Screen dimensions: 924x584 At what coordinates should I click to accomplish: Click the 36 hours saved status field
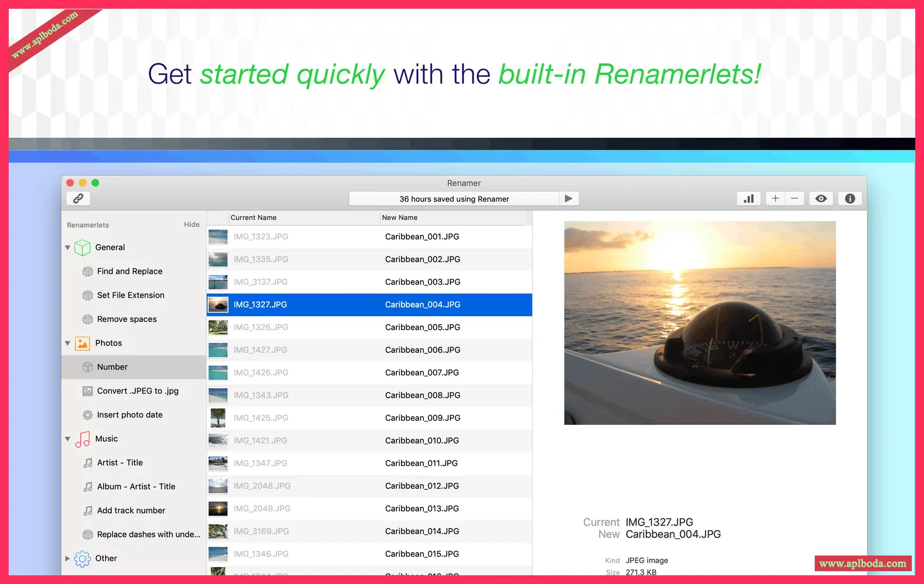tap(454, 199)
